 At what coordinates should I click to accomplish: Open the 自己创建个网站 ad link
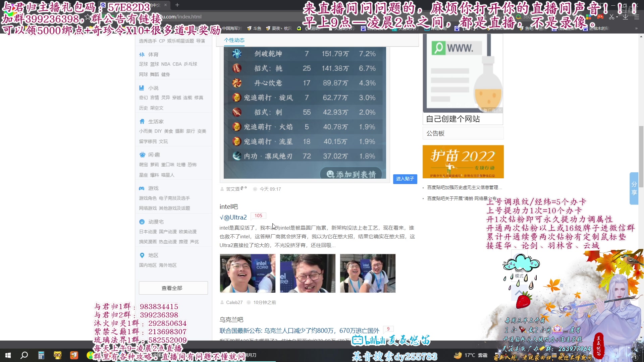point(453,119)
